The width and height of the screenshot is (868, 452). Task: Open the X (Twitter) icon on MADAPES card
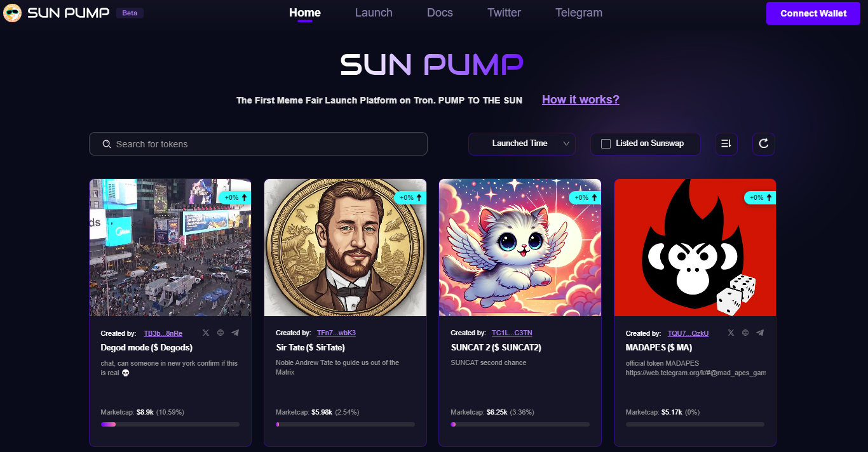pyautogui.click(x=731, y=333)
